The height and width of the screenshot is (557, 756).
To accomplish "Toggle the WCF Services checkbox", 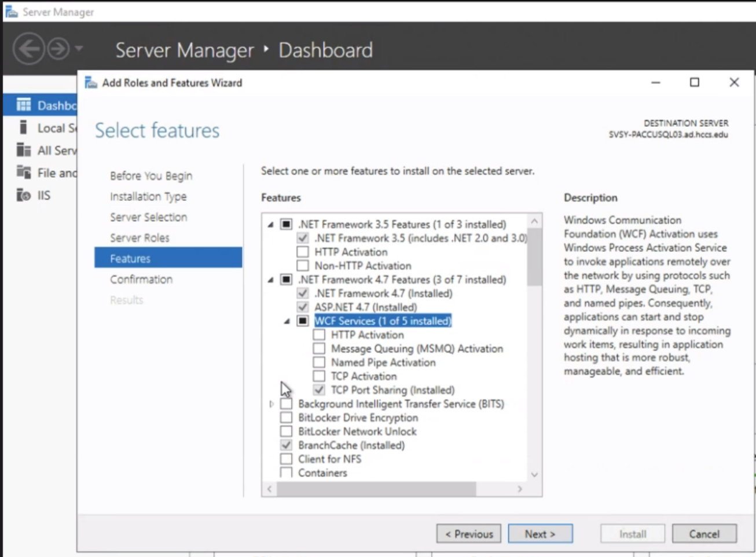I will 303,321.
